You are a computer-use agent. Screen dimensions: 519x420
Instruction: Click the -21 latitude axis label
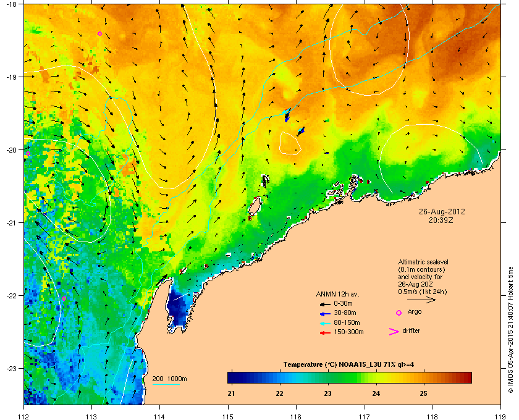point(11,223)
